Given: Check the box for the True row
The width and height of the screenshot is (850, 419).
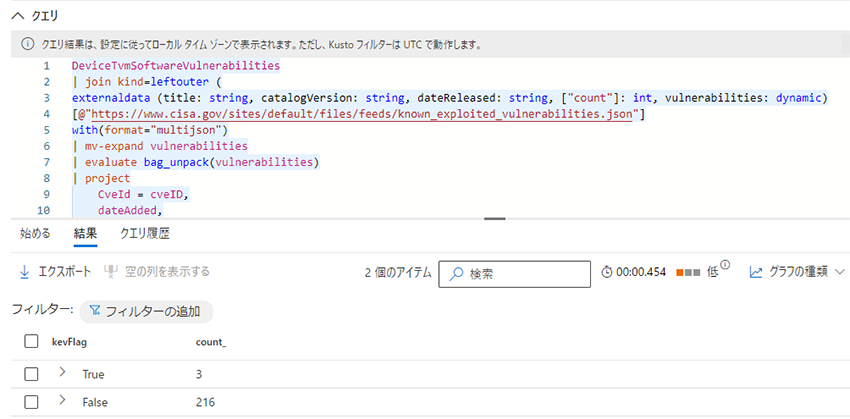Looking at the screenshot, I should (x=31, y=374).
